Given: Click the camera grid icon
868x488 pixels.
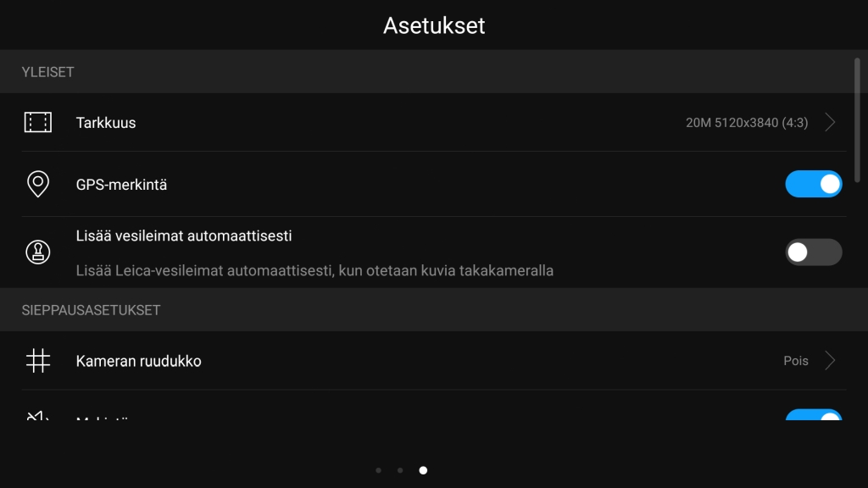Looking at the screenshot, I should [37, 361].
